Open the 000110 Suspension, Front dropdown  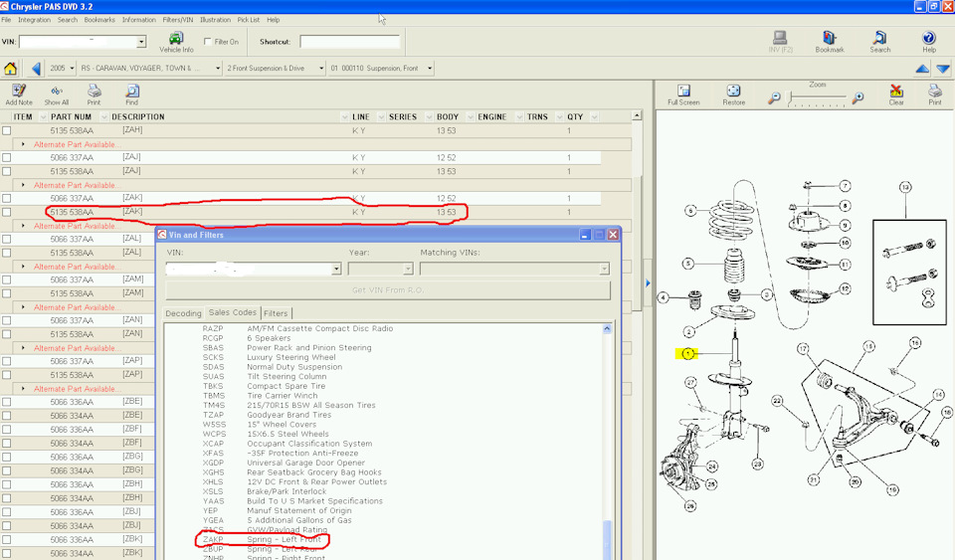(x=430, y=69)
